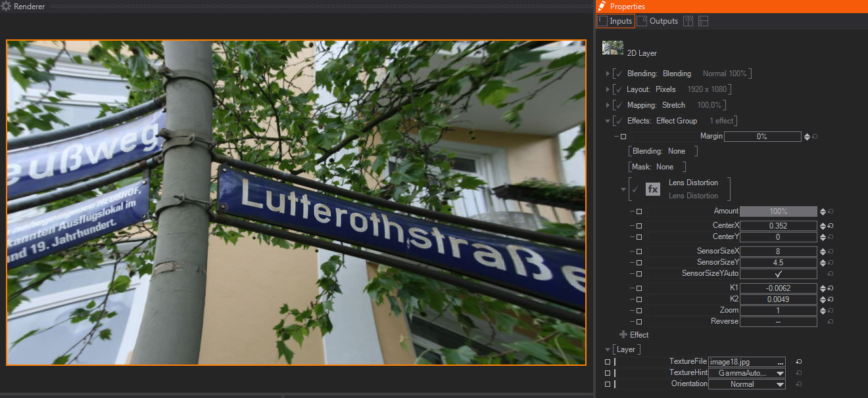868x398 pixels.
Task: Open the Orientation dropdown
Action: tap(780, 384)
